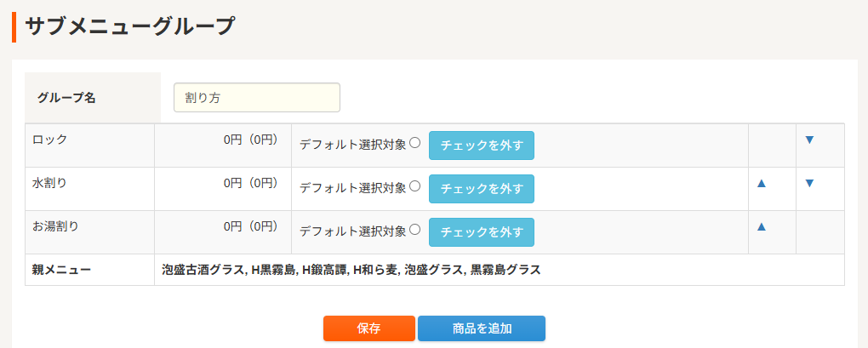Select ロック as the default choice radio

415,143
